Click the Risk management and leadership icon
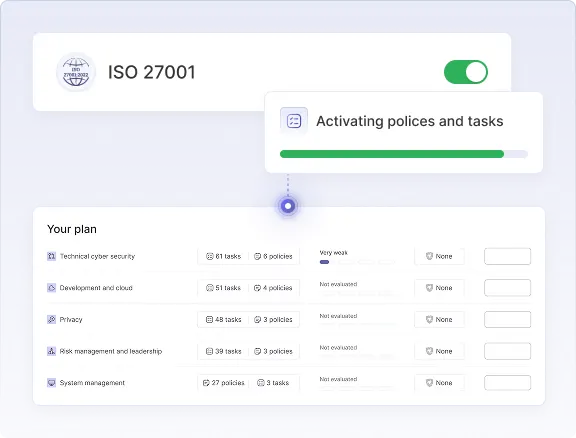 (x=51, y=351)
